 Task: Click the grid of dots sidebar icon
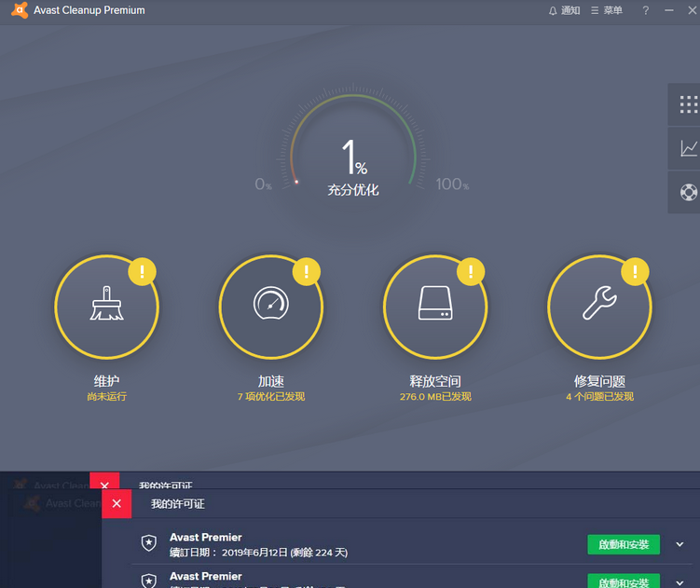(x=688, y=104)
